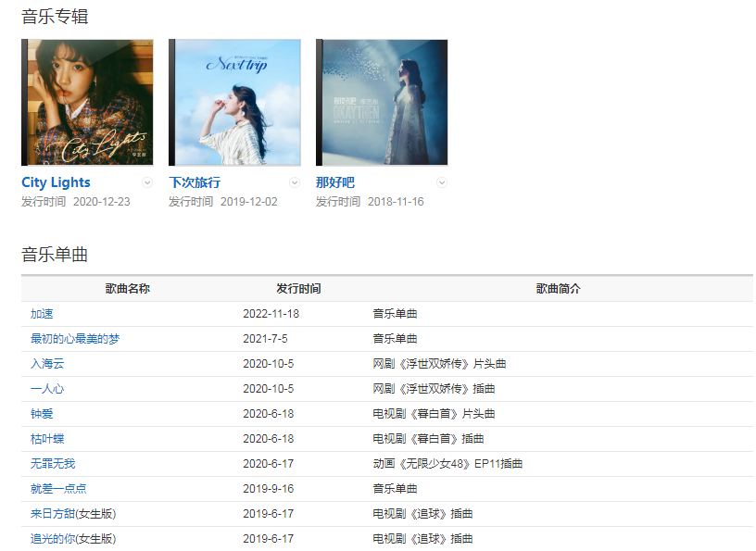Open the song link 一人心

(x=47, y=389)
